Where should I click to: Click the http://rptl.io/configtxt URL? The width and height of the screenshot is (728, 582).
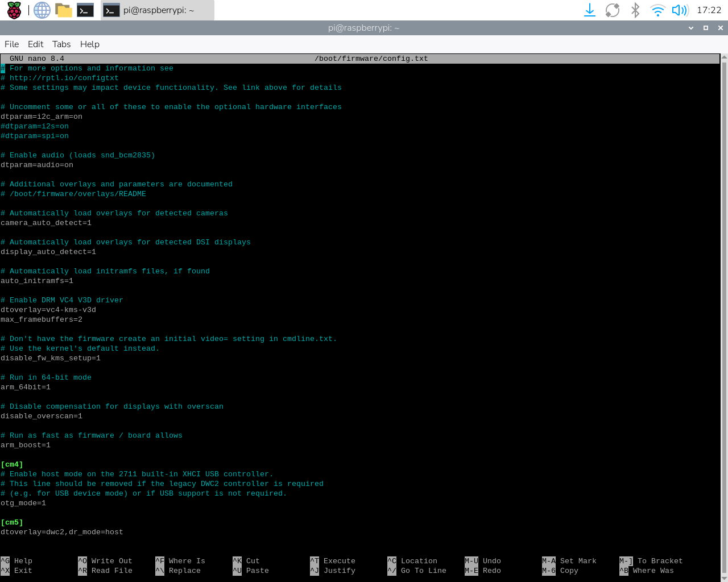(x=64, y=78)
